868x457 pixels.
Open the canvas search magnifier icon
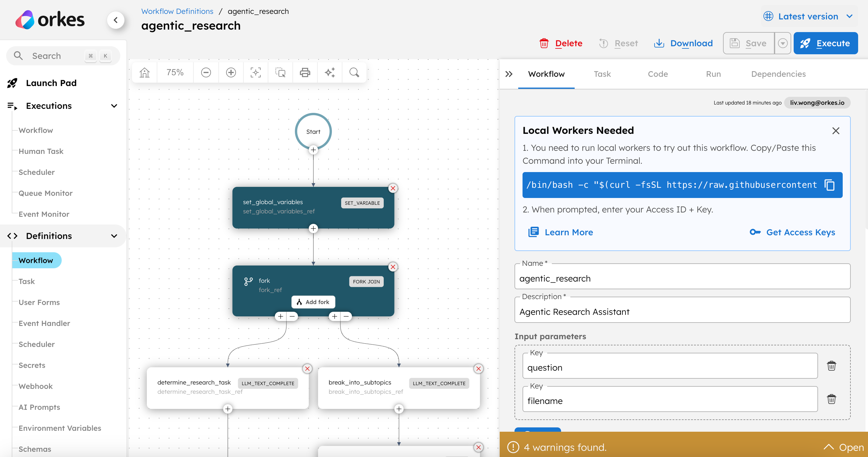[x=354, y=72]
